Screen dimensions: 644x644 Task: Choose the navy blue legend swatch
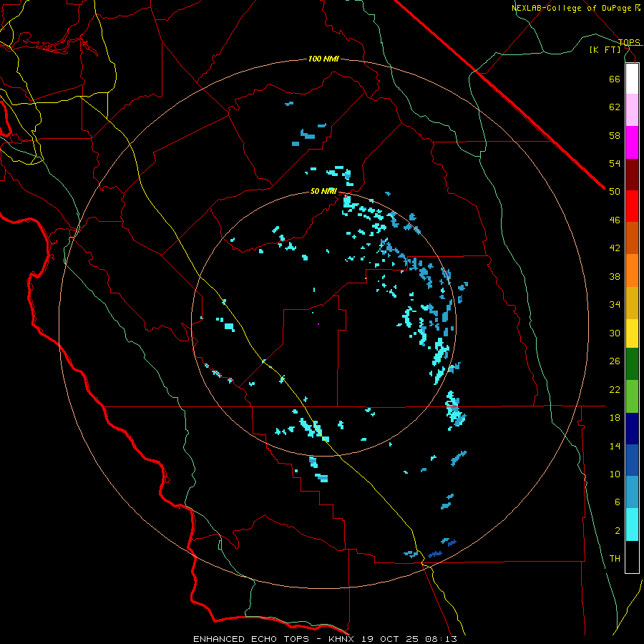pyautogui.click(x=632, y=429)
